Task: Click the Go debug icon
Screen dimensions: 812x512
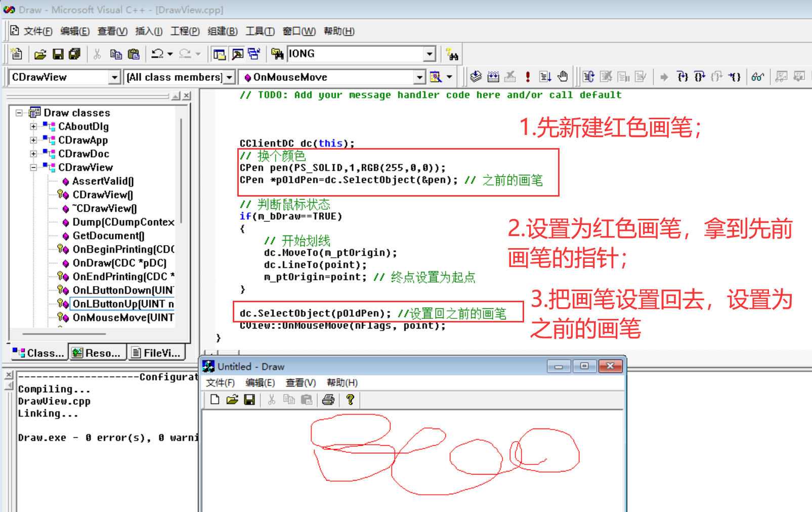Action: [545, 77]
